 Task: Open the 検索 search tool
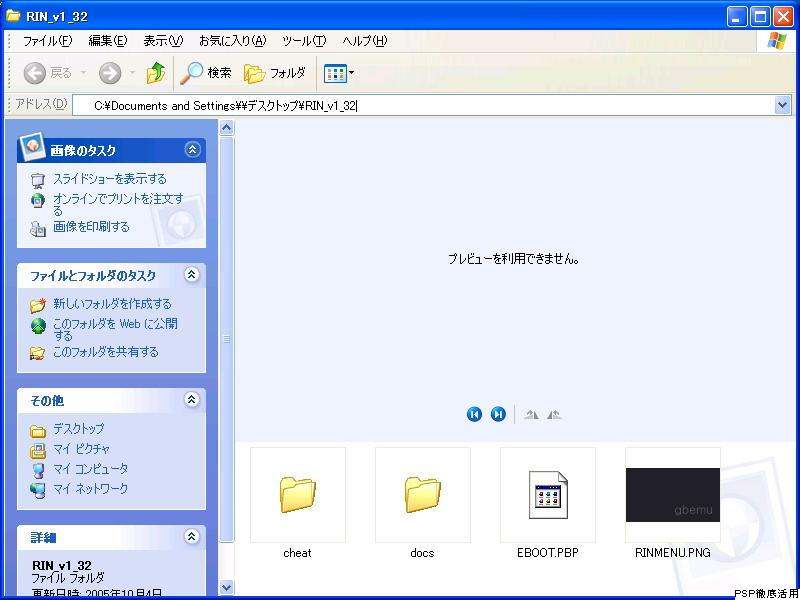pyautogui.click(x=206, y=73)
